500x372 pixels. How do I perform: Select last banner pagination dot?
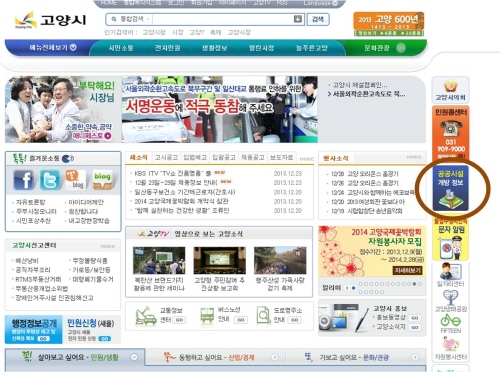[382, 292]
